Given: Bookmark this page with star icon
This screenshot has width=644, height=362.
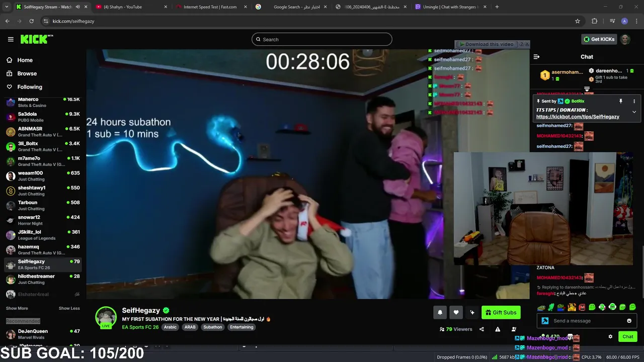Looking at the screenshot, I should 578,21.
